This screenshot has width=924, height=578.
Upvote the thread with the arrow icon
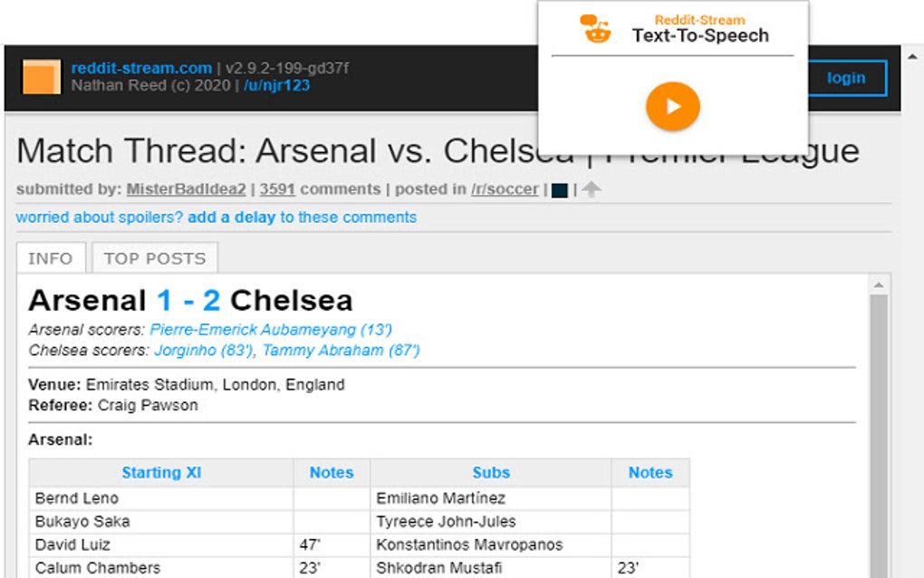click(591, 189)
